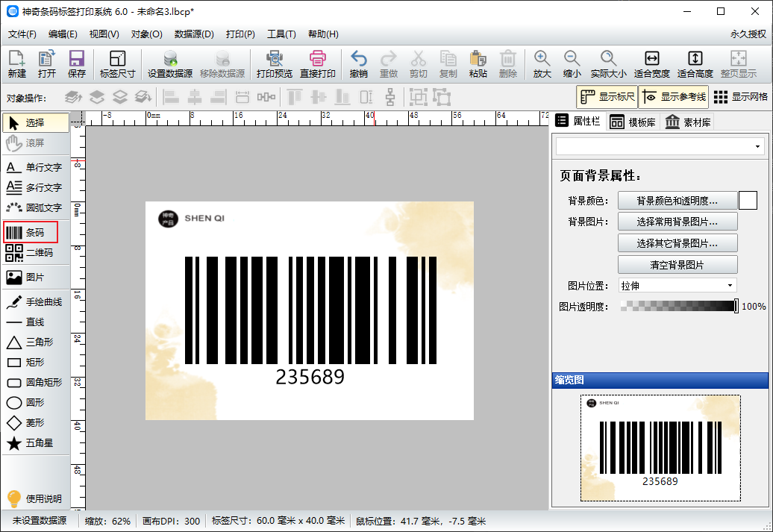This screenshot has width=773, height=532.
Task: Select the 圆角矩形 rounded rectangle tool
Action: (36, 383)
